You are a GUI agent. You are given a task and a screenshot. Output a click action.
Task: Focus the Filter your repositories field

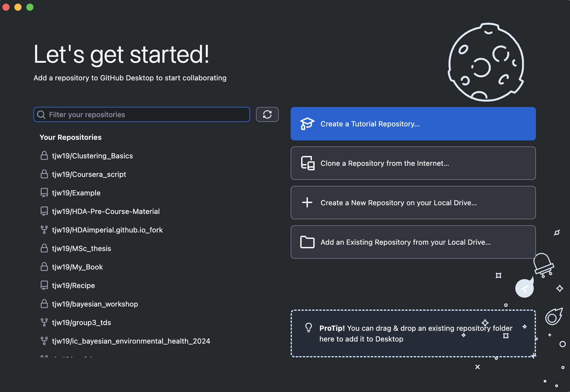(x=142, y=114)
